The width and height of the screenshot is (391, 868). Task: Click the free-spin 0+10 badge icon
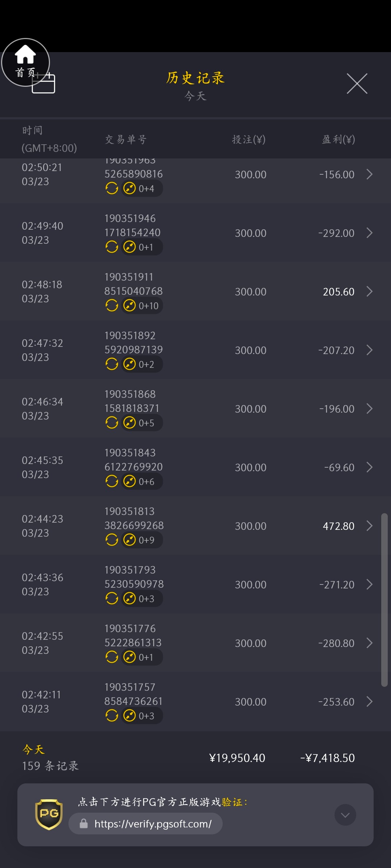click(130, 306)
